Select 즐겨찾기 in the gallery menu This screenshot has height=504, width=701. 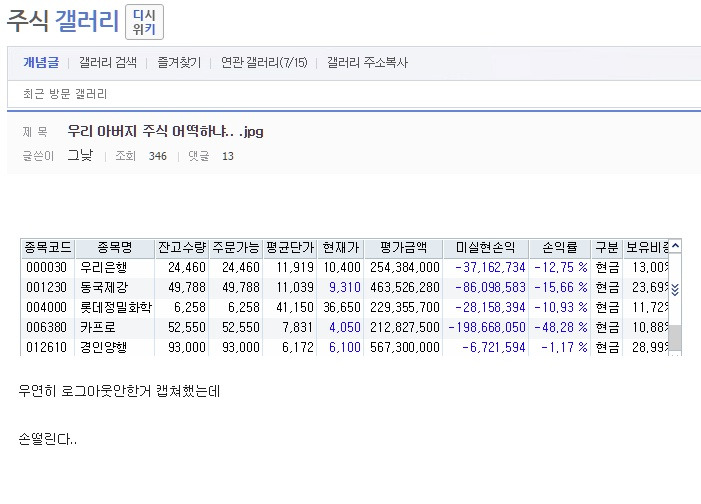pyautogui.click(x=179, y=63)
